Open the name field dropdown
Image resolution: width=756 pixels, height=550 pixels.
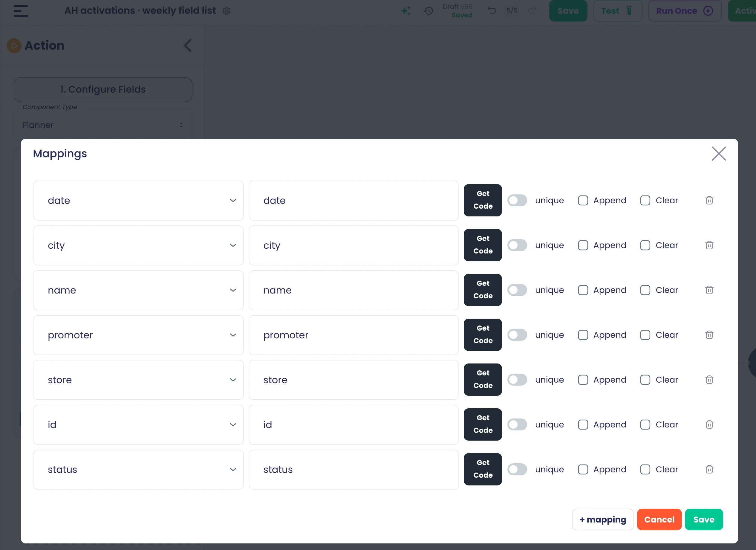(138, 290)
